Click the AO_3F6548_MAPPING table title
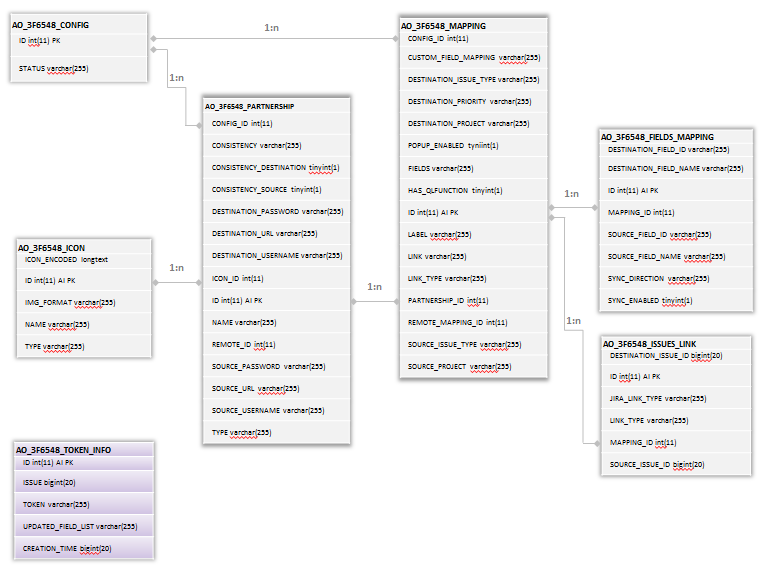The image size is (775, 570). [x=443, y=25]
